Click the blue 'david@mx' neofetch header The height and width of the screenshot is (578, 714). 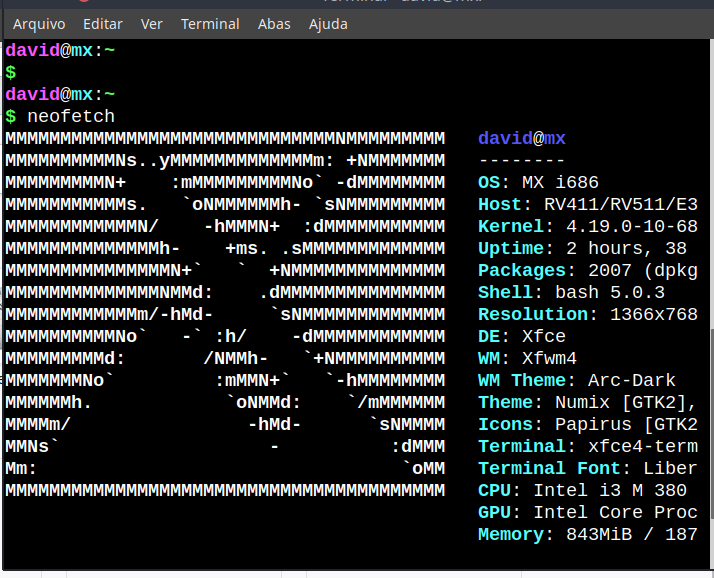(522, 138)
